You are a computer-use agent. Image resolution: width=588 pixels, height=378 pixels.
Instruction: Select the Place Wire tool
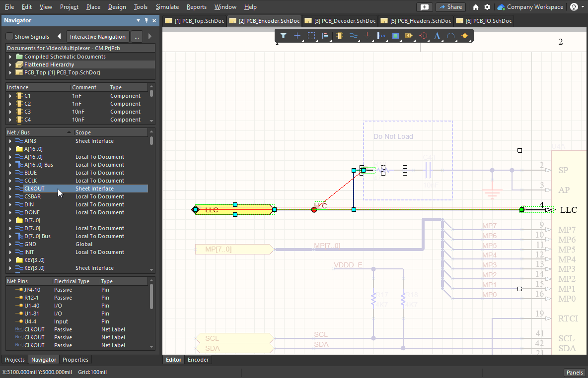(x=354, y=36)
